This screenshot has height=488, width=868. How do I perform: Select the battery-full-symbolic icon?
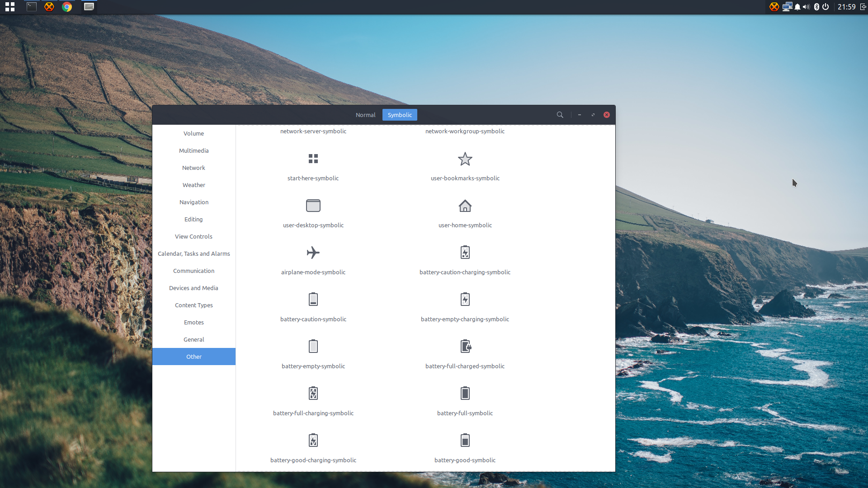pyautogui.click(x=465, y=393)
